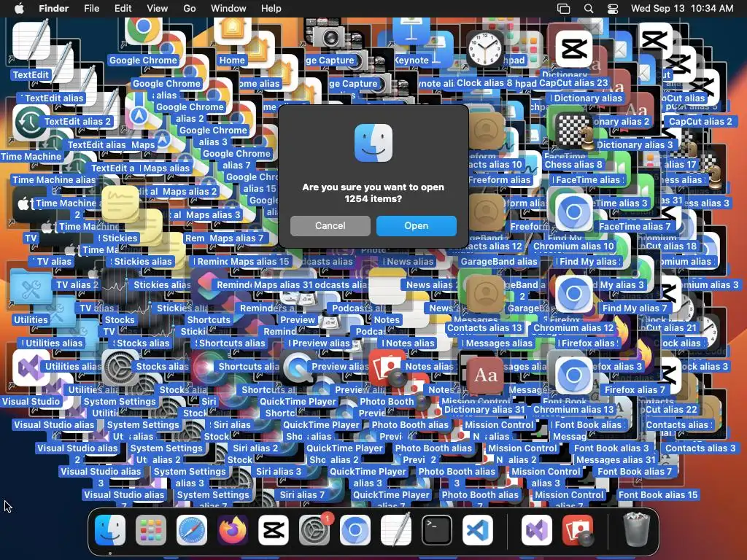
Task: Open TextEdit from the Dock
Action: point(396,530)
